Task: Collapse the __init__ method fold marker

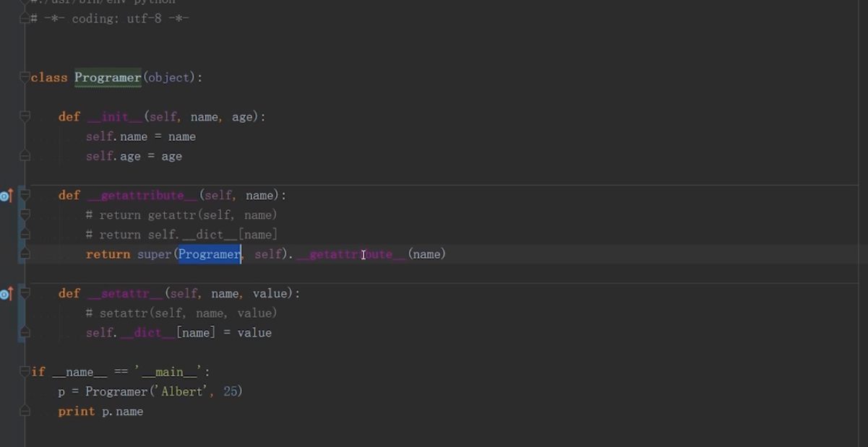Action: point(25,116)
